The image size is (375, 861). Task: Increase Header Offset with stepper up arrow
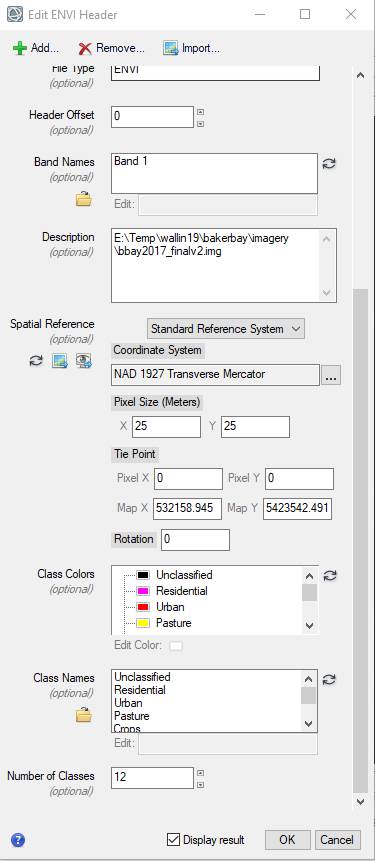[x=200, y=113]
